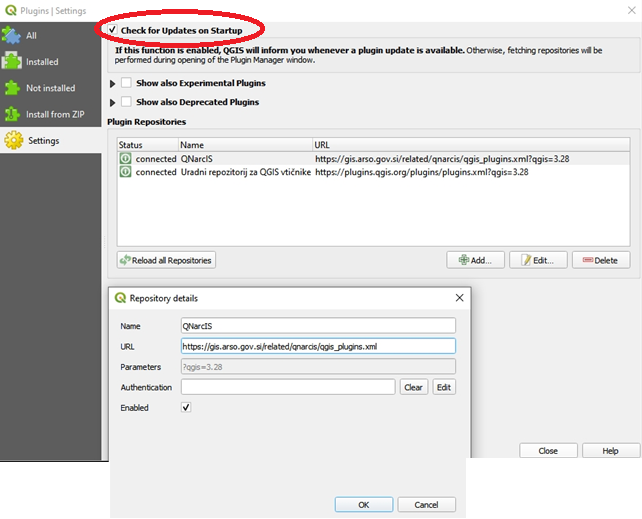
Task: Confirm repository details with OK
Action: pos(364,504)
